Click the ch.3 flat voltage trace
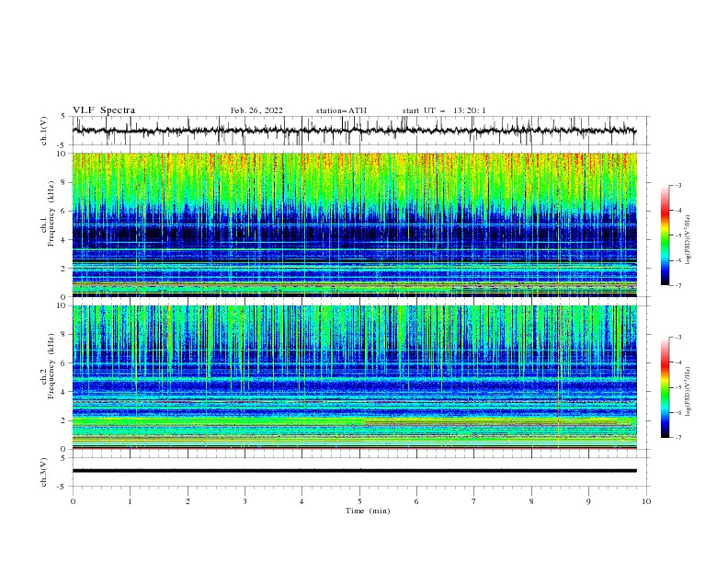This screenshot has width=728, height=563. pos(354,471)
